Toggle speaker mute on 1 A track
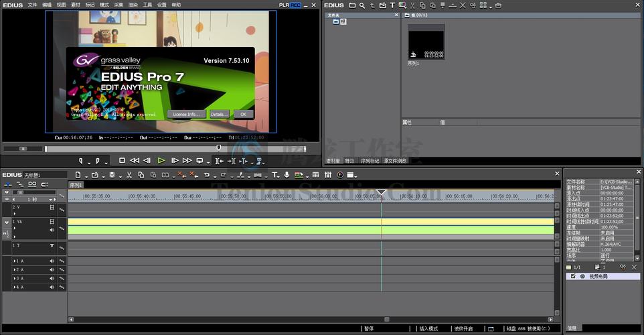This screenshot has height=335, width=644. pyautogui.click(x=52, y=261)
